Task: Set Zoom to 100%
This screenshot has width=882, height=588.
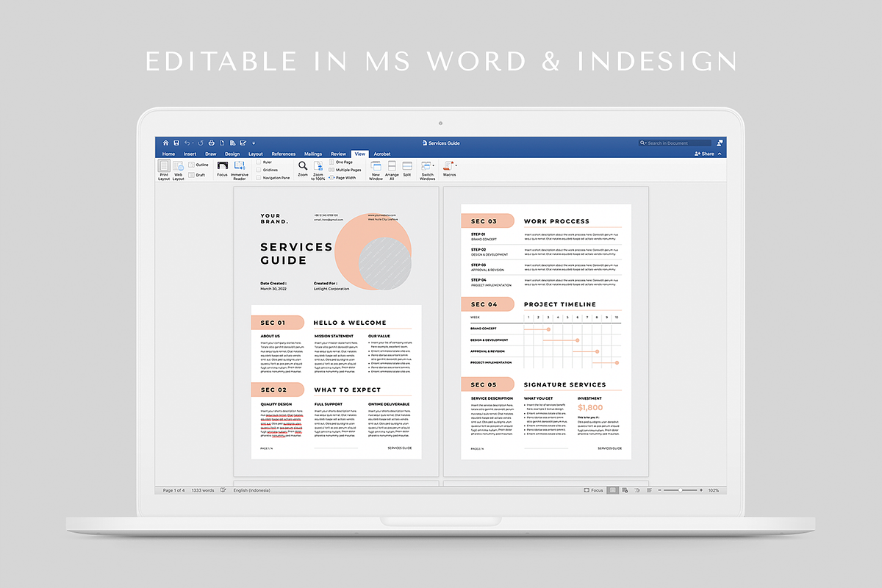Action: (318, 171)
